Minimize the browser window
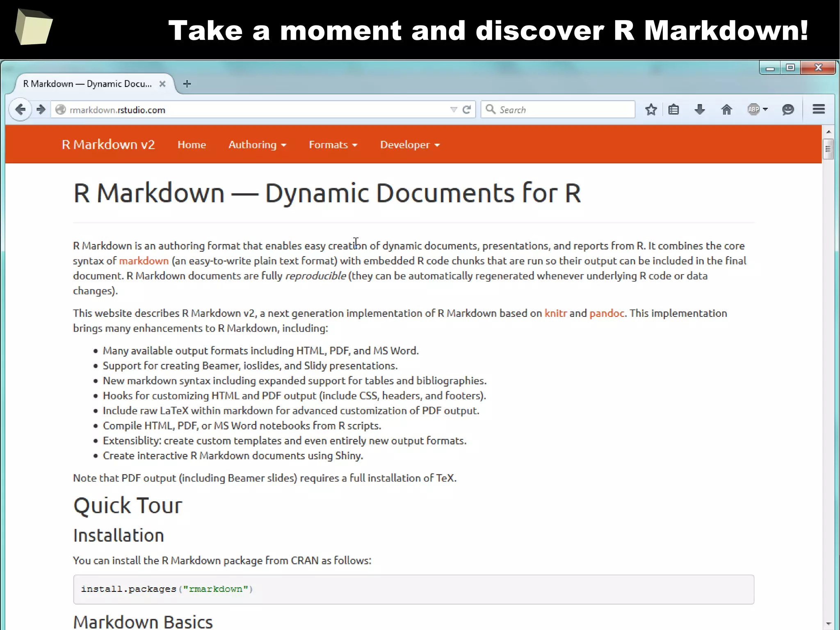The image size is (840, 630). (x=770, y=68)
